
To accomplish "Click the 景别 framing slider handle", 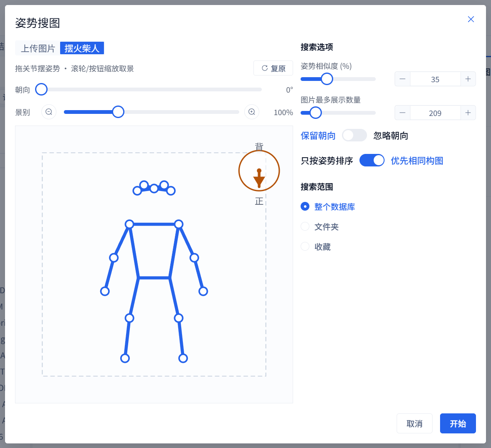I will [118, 112].
